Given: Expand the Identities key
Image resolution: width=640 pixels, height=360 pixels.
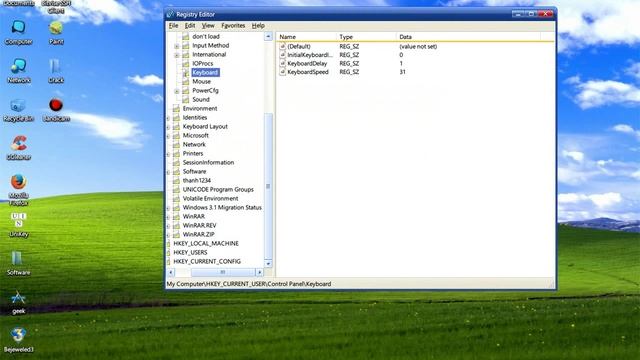Looking at the screenshot, I should click(168, 118).
